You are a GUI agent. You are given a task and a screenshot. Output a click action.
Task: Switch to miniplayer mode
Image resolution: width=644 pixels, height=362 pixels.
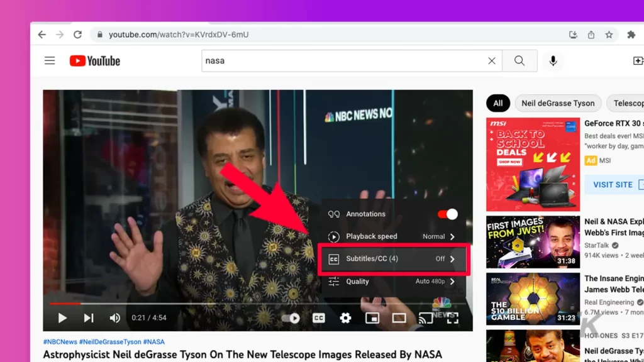(372, 318)
